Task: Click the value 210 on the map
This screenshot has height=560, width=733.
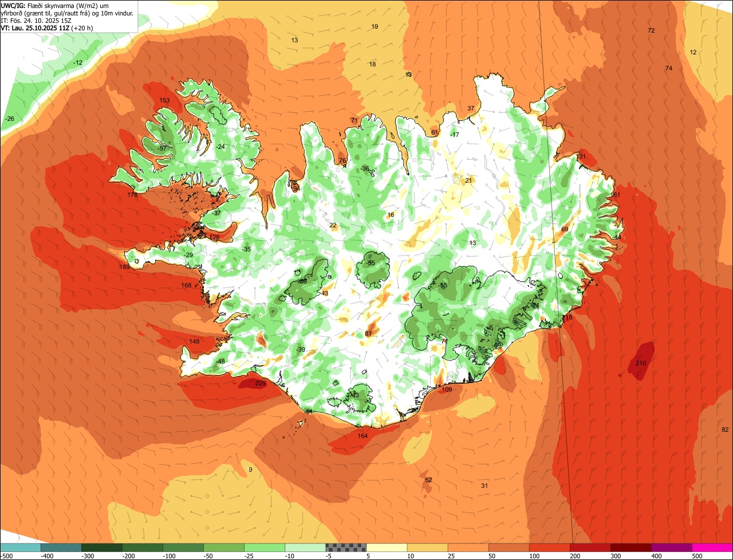Action: tap(641, 363)
